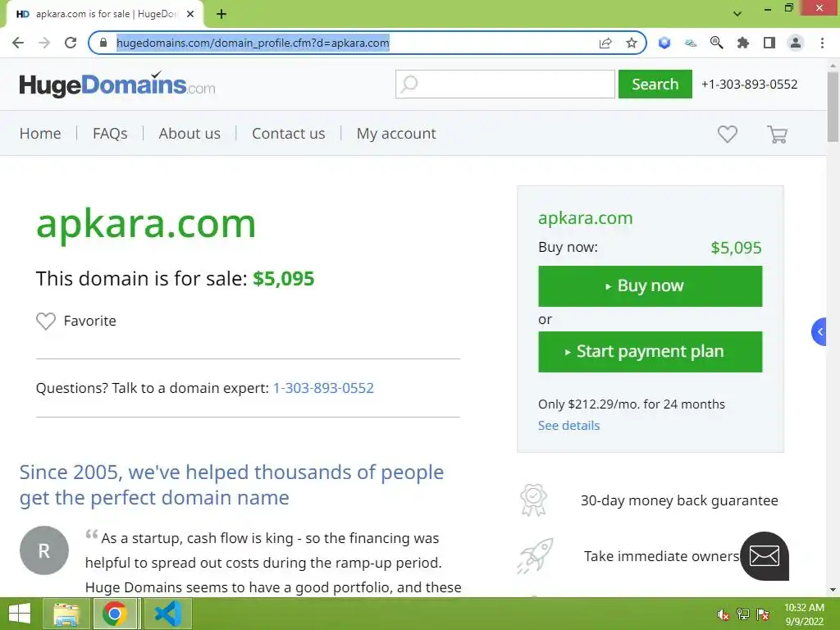
Task: Share this page via address bar icon
Action: tap(605, 43)
